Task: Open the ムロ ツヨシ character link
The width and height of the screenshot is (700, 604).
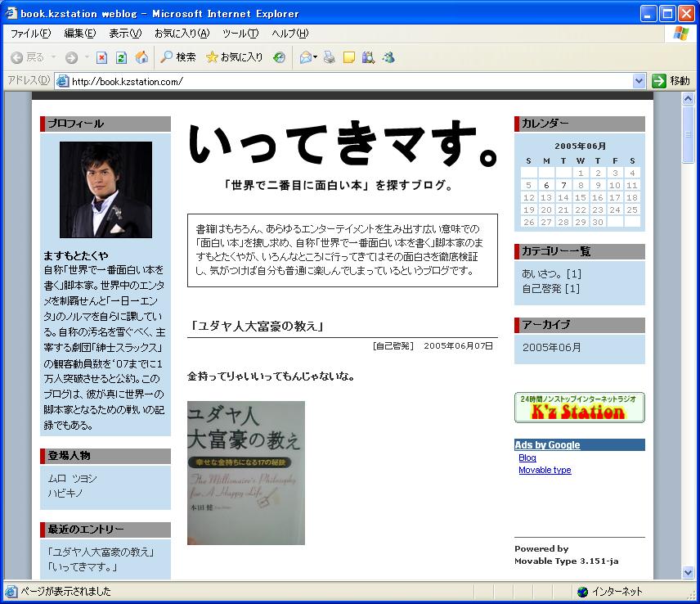Action: pos(72,479)
